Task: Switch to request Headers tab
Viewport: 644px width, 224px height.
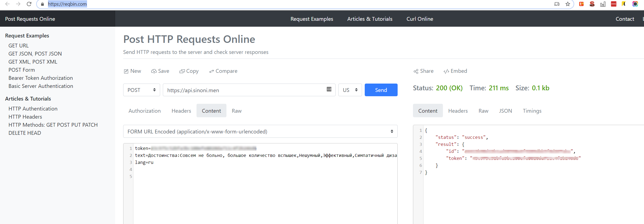Action: pos(181,111)
